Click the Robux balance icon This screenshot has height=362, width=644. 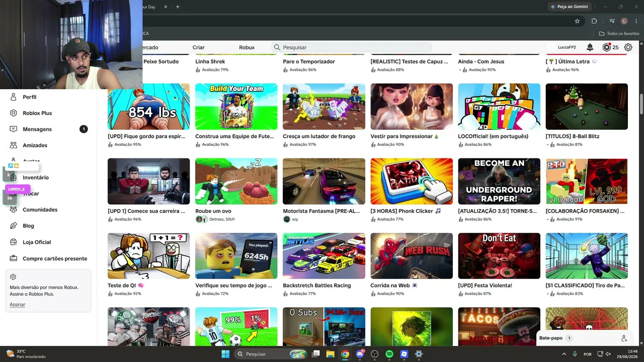point(606,47)
